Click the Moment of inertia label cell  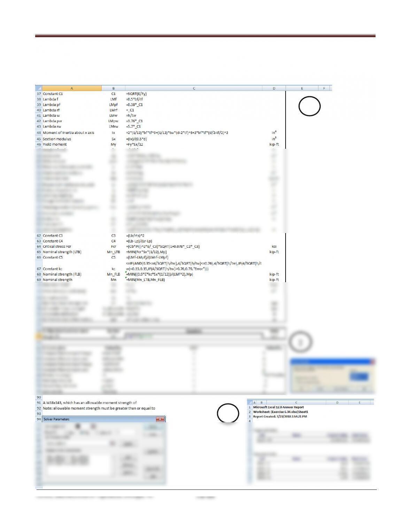(72, 133)
